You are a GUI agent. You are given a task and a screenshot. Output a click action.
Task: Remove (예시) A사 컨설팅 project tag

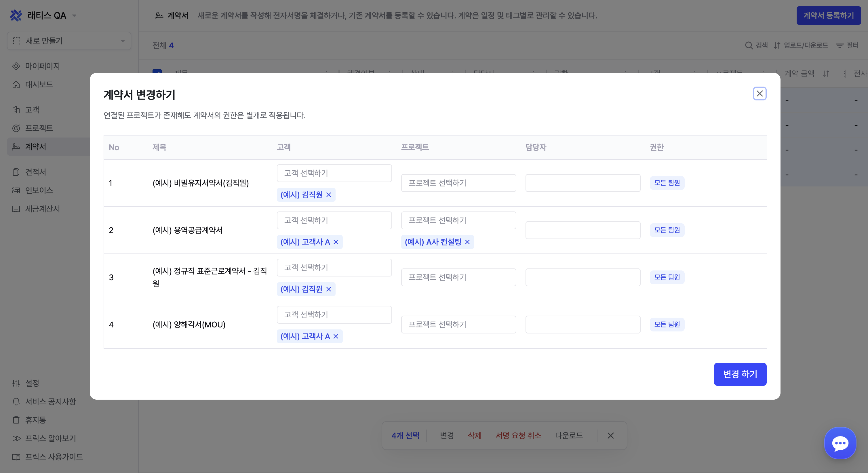467,242
